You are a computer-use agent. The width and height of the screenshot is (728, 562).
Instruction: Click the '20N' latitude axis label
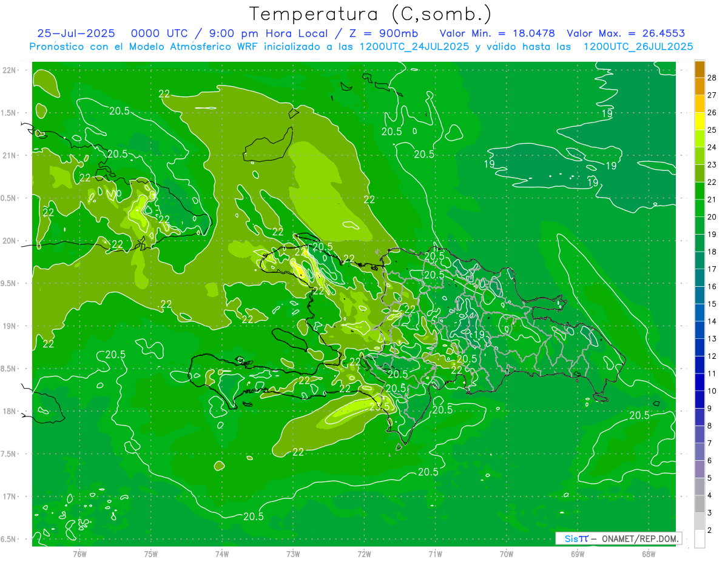coord(10,241)
